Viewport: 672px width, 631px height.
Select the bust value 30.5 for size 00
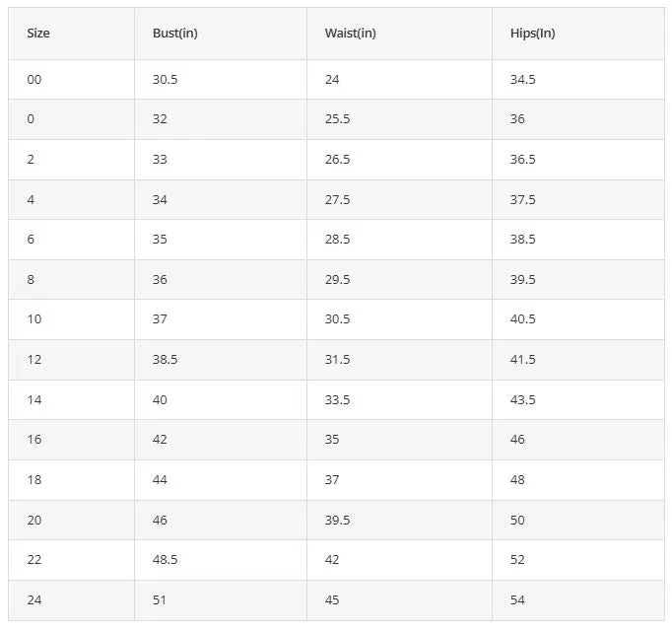[x=165, y=79]
